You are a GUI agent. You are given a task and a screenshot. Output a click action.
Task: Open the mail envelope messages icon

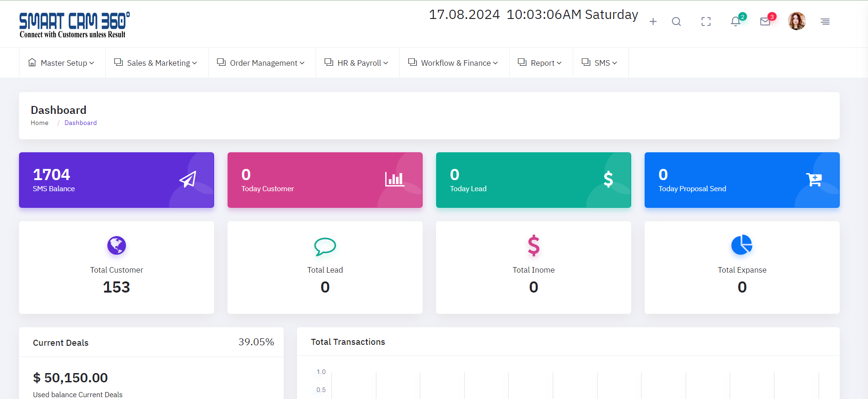click(765, 22)
